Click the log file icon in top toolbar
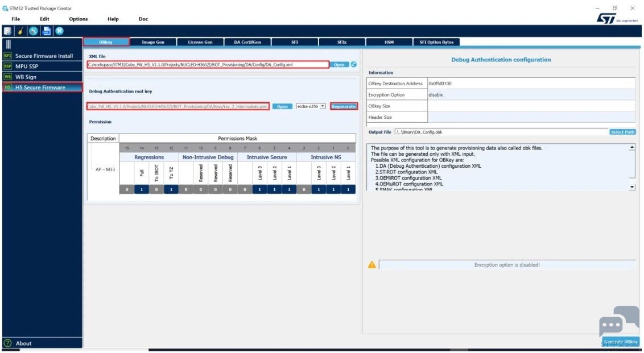644x353 pixels. tap(7, 31)
